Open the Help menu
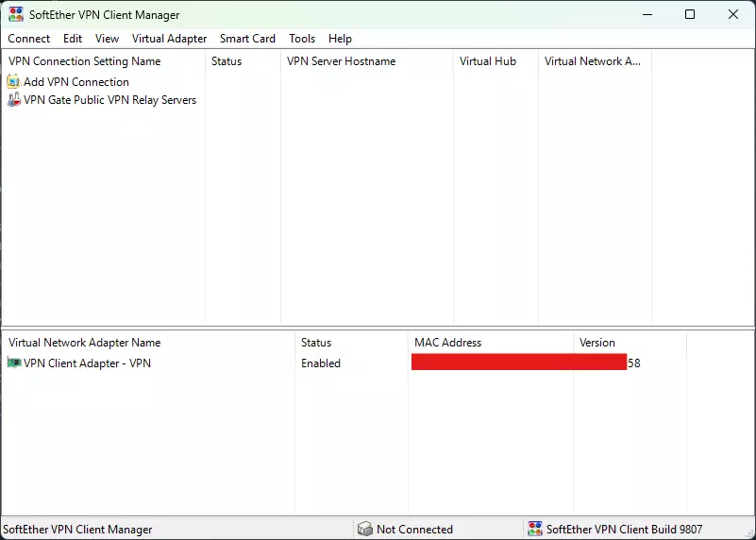Image resolution: width=756 pixels, height=540 pixels. (x=340, y=39)
